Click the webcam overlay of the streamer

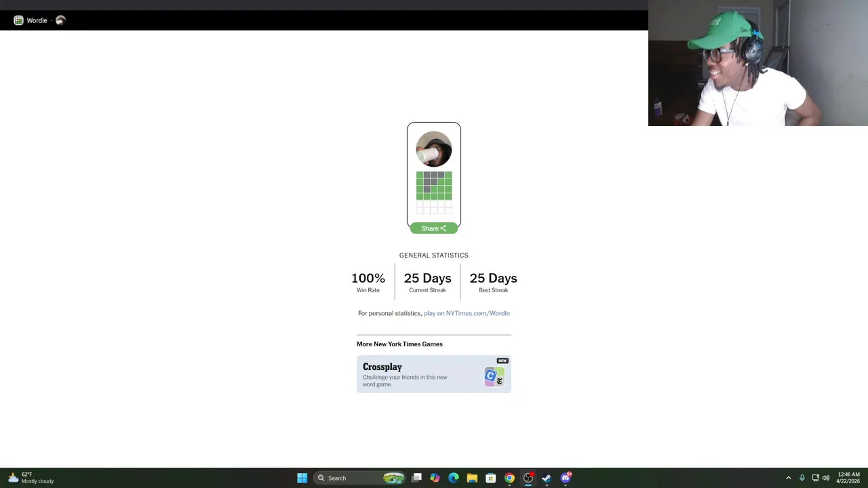pos(758,63)
